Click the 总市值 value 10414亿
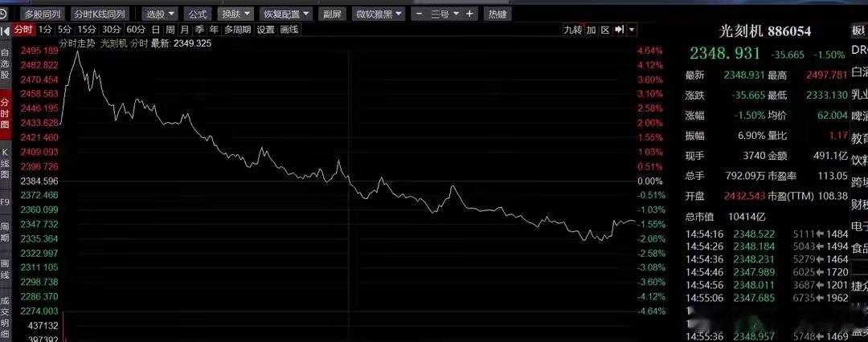Viewport: 868px width, 342px height. [x=746, y=217]
